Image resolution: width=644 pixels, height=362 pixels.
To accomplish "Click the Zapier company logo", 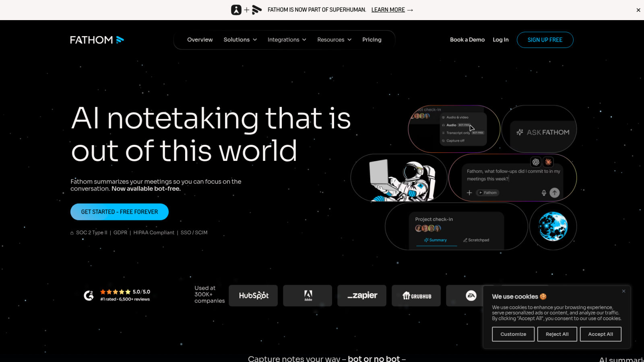I will [x=362, y=296].
